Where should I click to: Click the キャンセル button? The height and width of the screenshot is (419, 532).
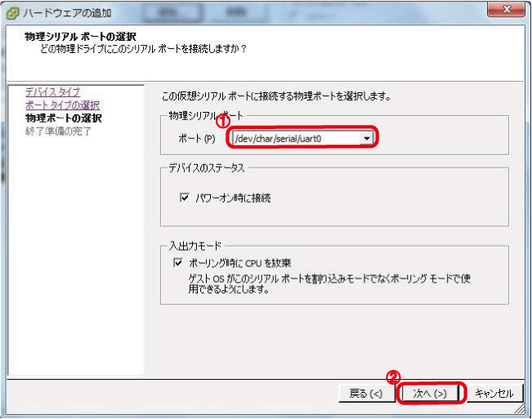click(494, 393)
